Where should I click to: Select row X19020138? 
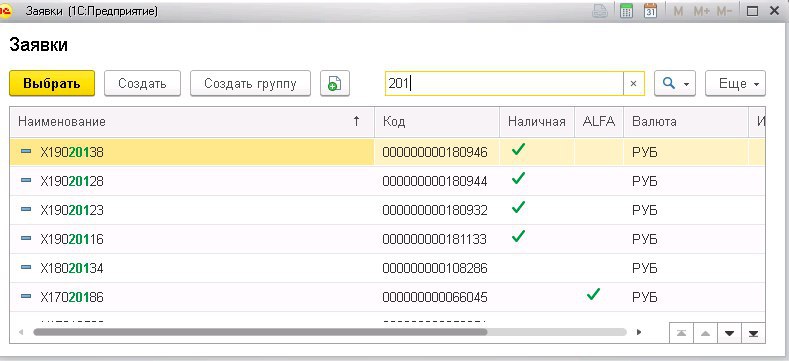point(387,152)
